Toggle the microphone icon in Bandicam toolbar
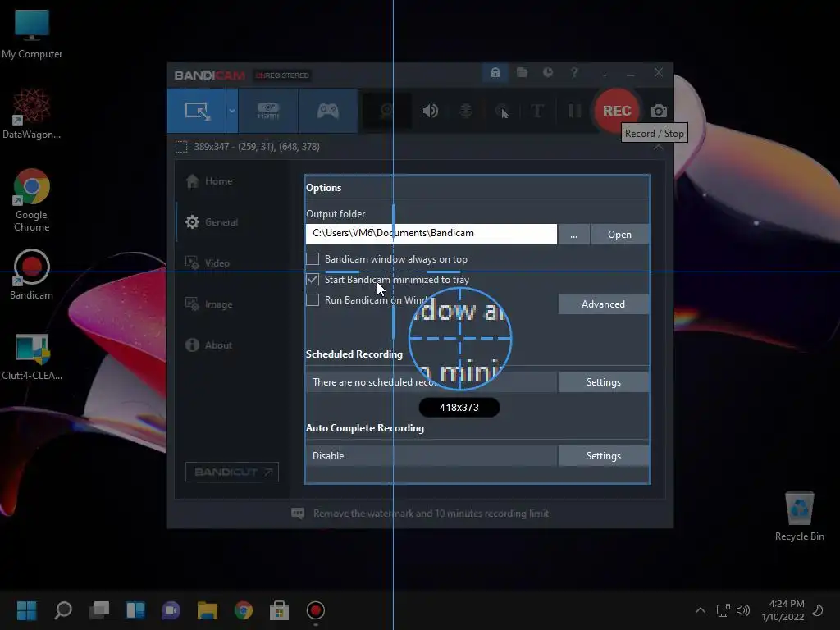This screenshot has height=630, width=840. [466, 111]
